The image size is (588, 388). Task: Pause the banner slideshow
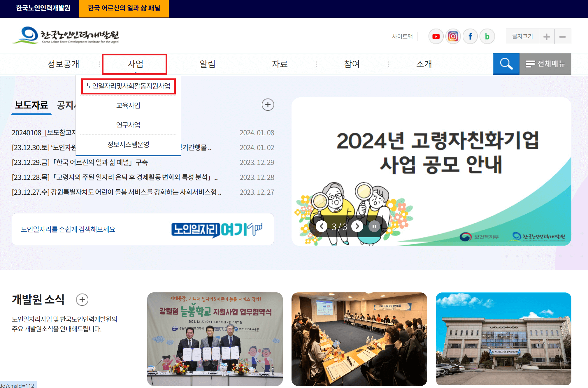[x=374, y=226]
